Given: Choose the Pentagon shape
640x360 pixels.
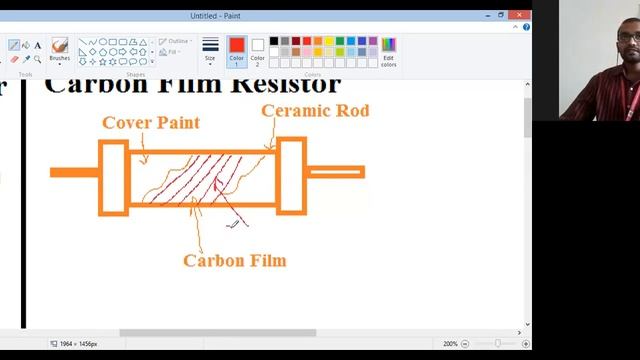Looking at the screenshot, I should point(103,52).
